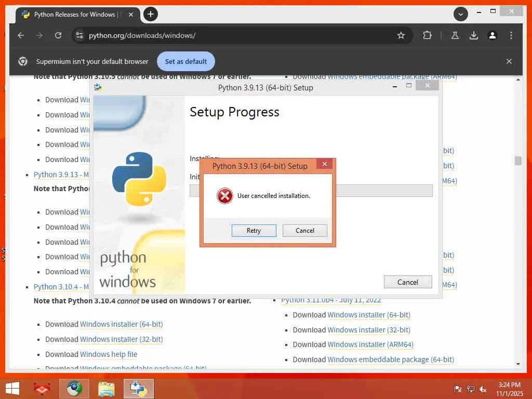Click the Setup Progress installation progress bar
The image size is (532, 399).
[x=311, y=191]
